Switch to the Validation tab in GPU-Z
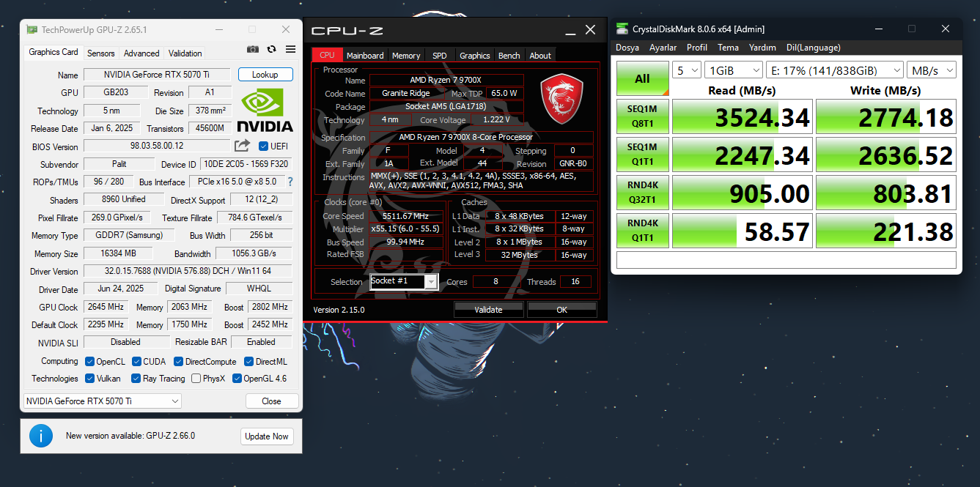This screenshot has height=487, width=980. tap(185, 53)
